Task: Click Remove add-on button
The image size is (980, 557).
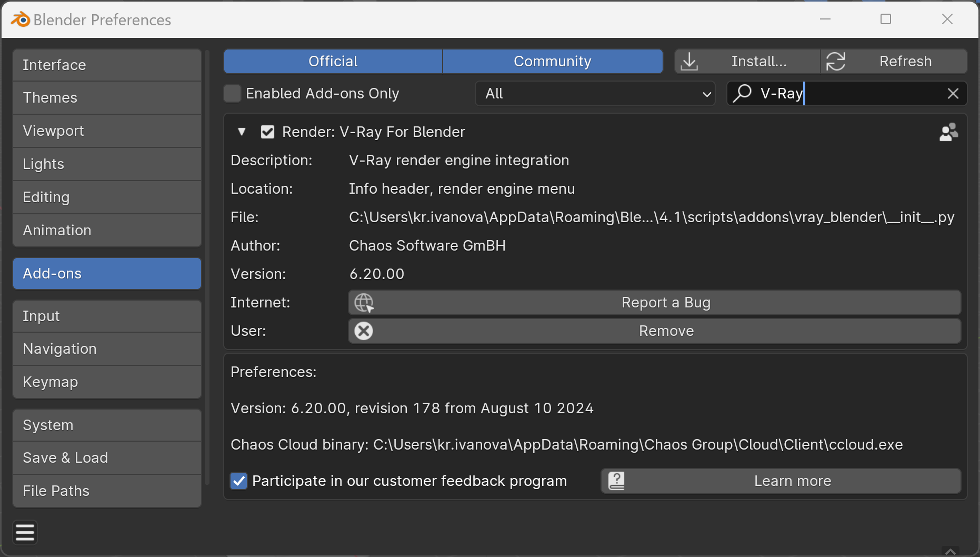Action: (x=655, y=331)
